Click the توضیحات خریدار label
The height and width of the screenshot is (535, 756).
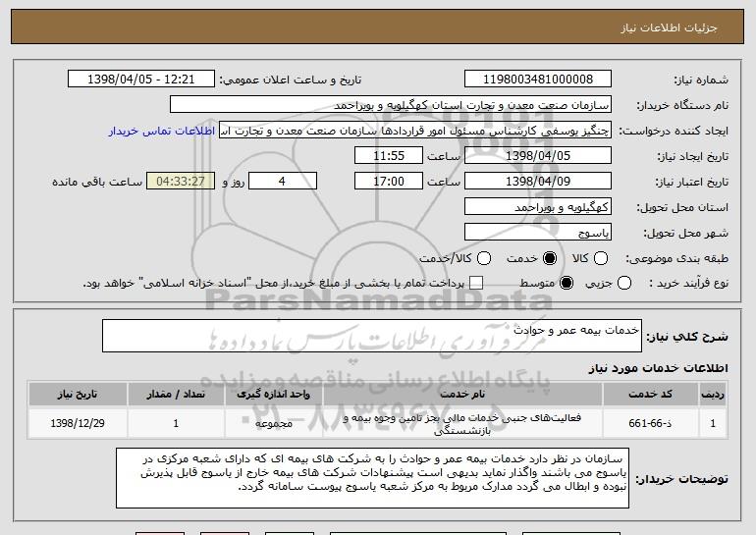tap(681, 479)
